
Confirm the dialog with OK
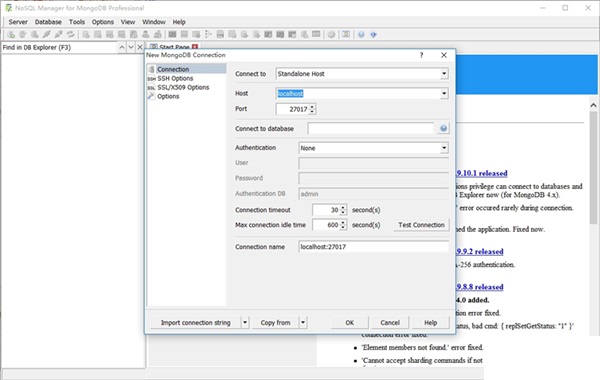click(x=349, y=323)
